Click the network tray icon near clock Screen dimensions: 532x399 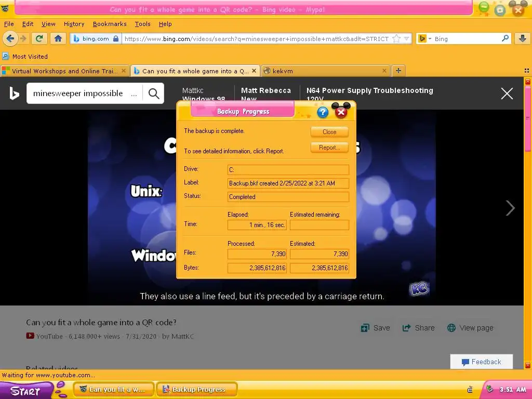pos(489,389)
